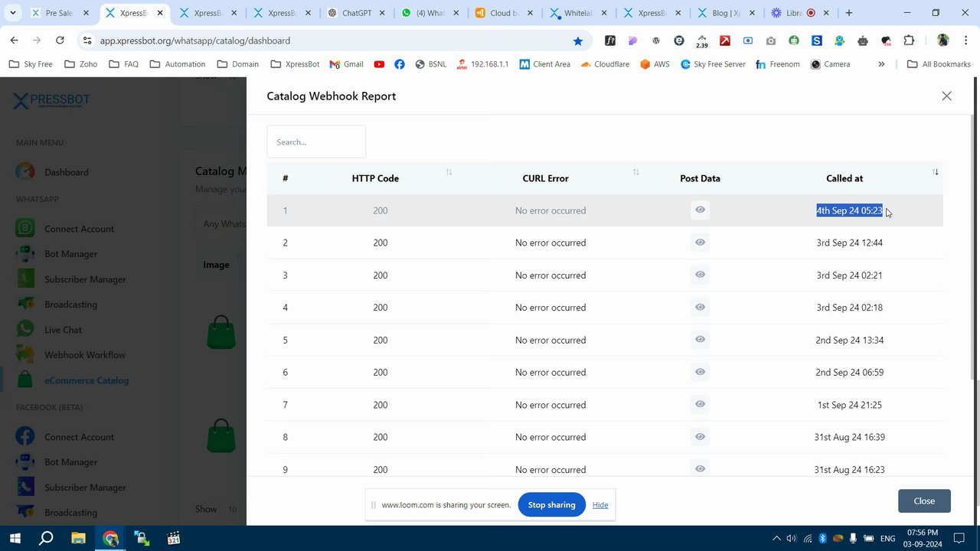Click Facebook Subscriber Manager icon

(x=25, y=487)
